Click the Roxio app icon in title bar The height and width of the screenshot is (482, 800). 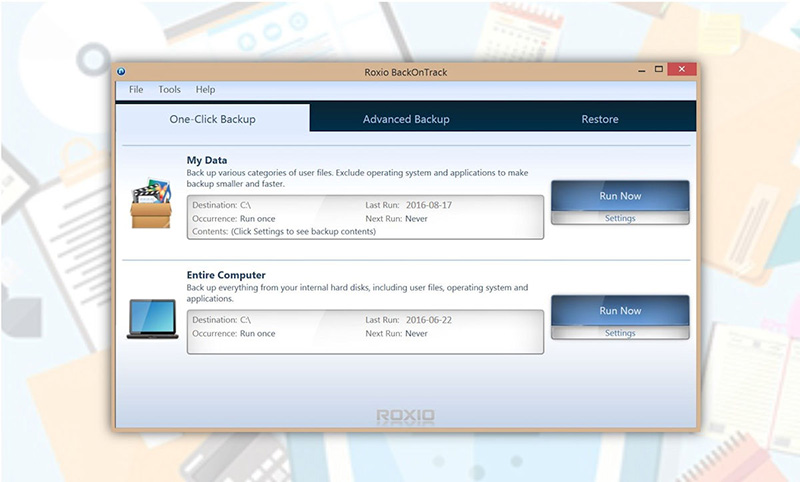121,71
